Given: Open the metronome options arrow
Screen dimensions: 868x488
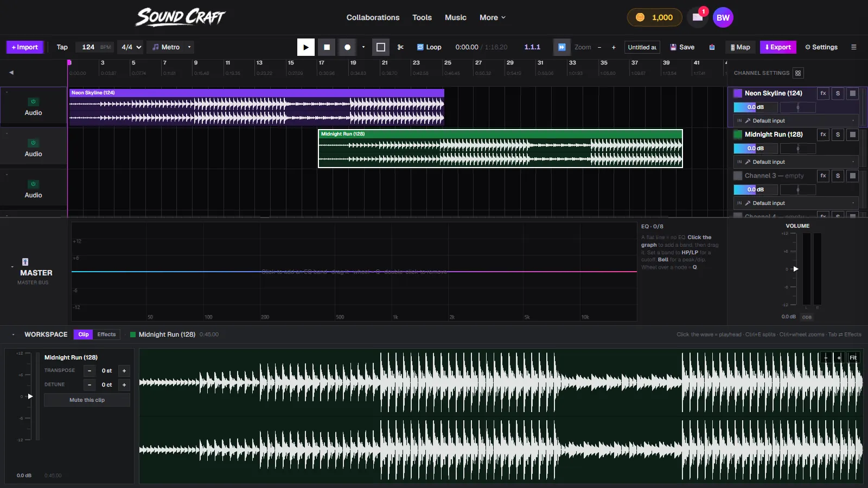Looking at the screenshot, I should 189,47.
